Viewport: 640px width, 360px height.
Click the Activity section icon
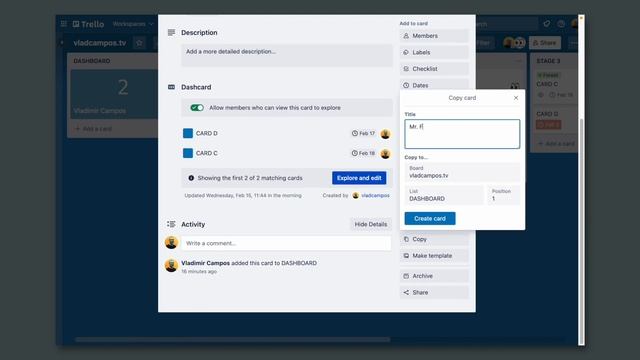(171, 224)
